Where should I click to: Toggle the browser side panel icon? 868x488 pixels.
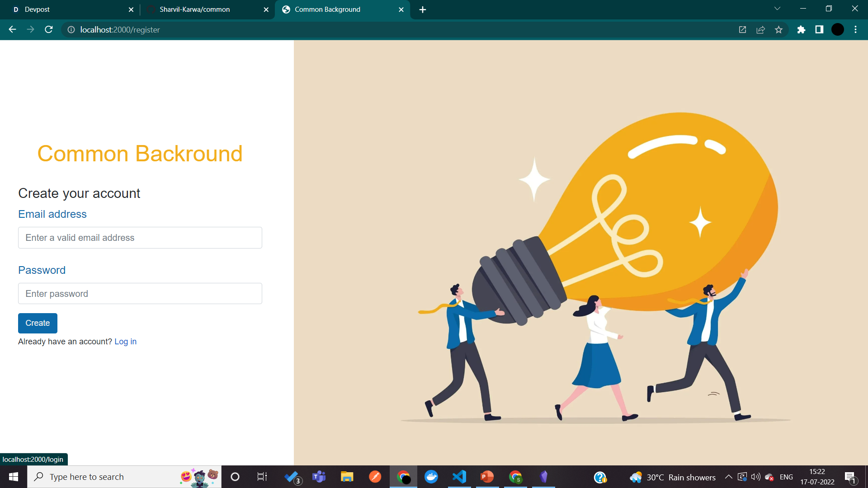[x=819, y=30]
